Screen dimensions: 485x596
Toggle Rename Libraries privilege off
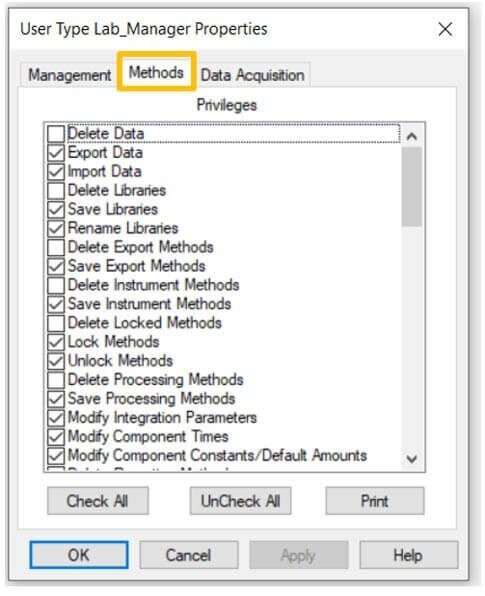coord(56,228)
